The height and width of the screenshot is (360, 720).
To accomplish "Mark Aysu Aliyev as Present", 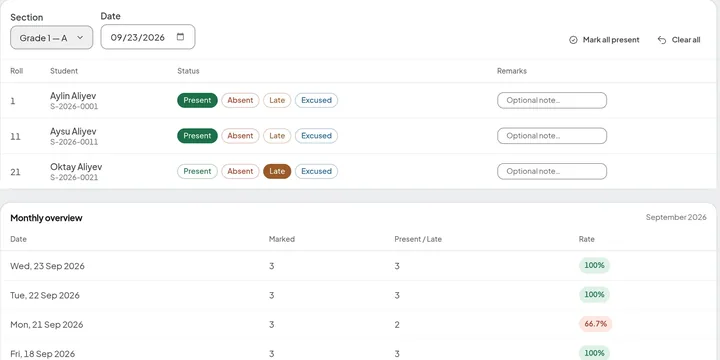I will [x=197, y=136].
